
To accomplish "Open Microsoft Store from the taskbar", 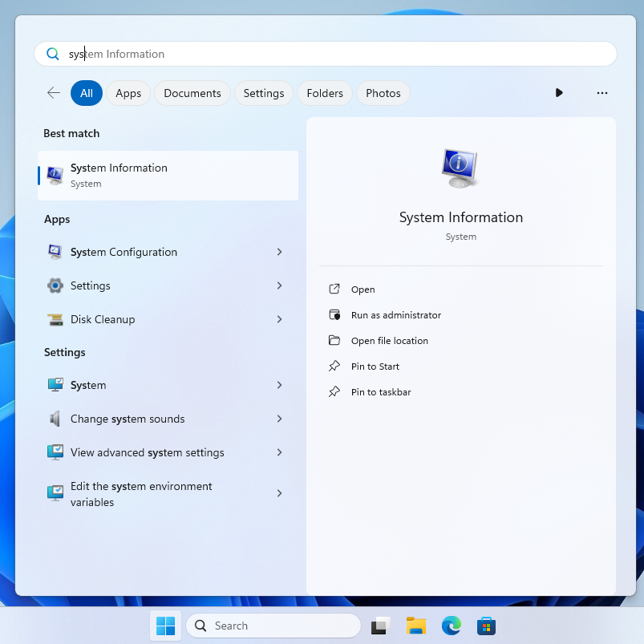I will 486,626.
